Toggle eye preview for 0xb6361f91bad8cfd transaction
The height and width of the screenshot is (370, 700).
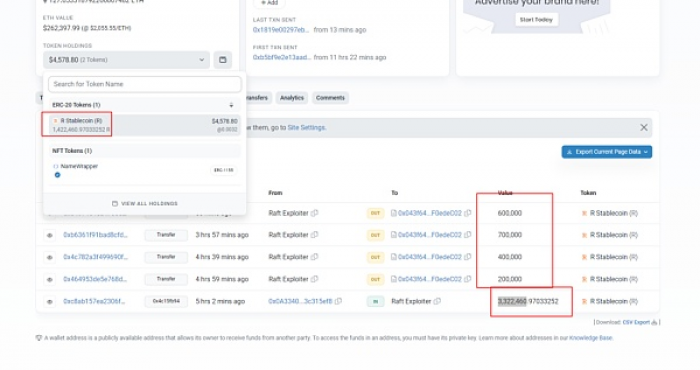50,235
